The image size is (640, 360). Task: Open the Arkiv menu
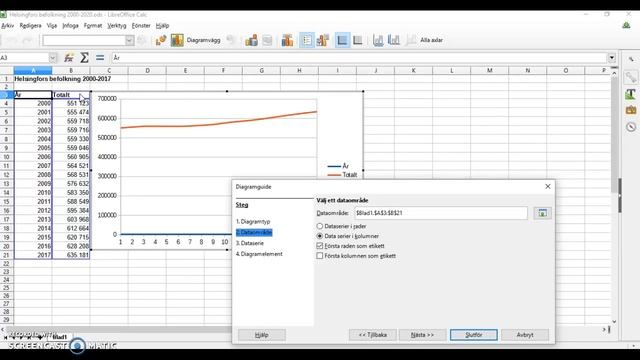tap(7, 25)
